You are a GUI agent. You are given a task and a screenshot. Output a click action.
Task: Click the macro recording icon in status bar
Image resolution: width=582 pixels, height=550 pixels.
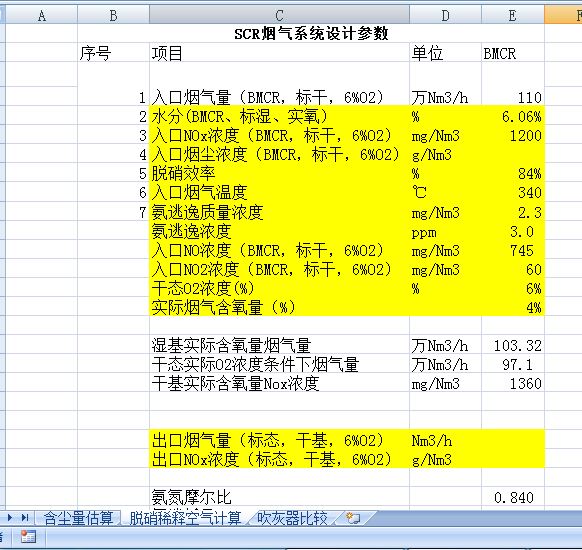coord(28,537)
